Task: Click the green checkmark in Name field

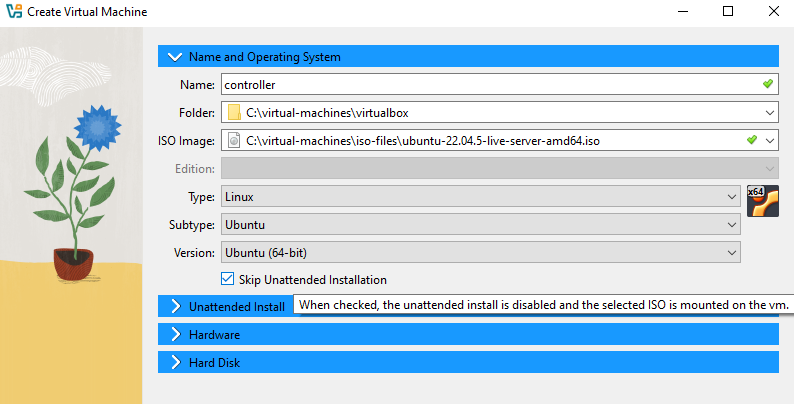Action: 767,85
